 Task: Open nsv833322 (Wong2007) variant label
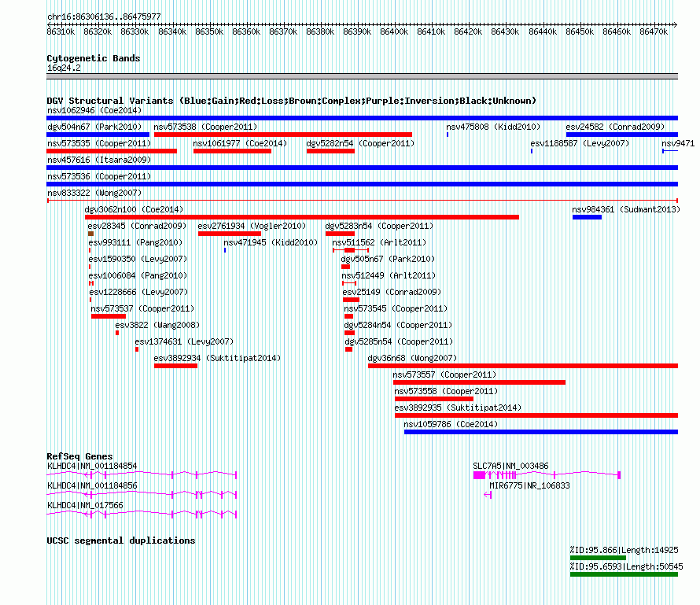coord(94,193)
